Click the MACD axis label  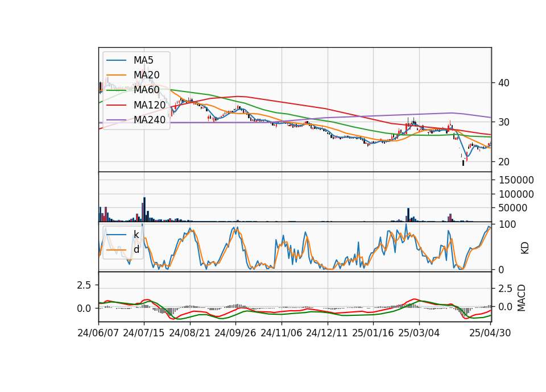pyautogui.click(x=522, y=298)
